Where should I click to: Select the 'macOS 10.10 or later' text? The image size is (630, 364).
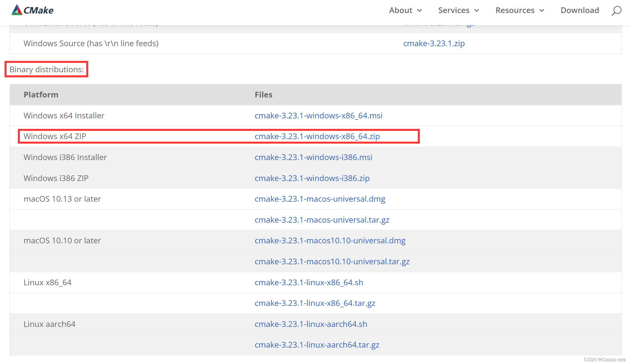62,240
